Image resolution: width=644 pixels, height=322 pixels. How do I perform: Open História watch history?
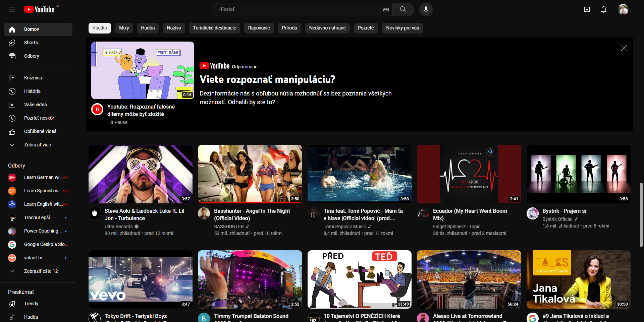[38, 91]
